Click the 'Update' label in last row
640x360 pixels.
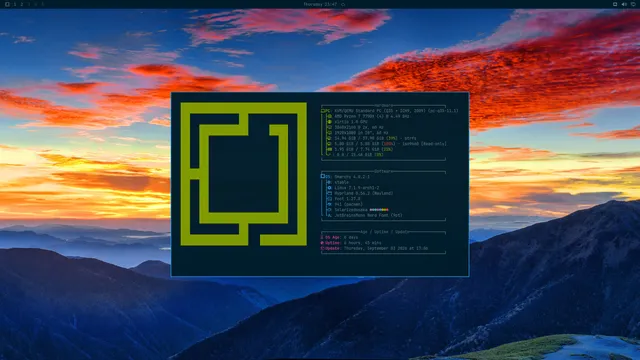coord(332,248)
